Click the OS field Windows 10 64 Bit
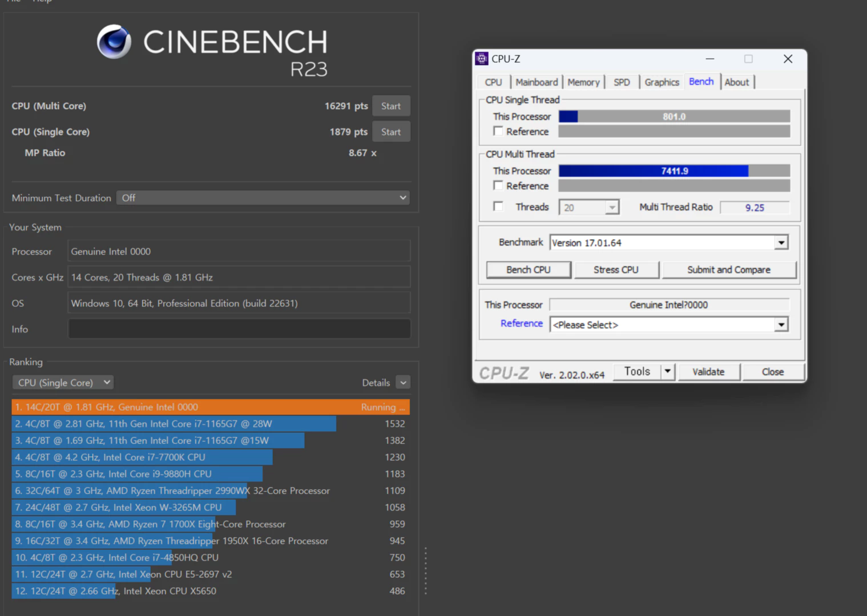This screenshot has width=867, height=616. click(x=239, y=303)
